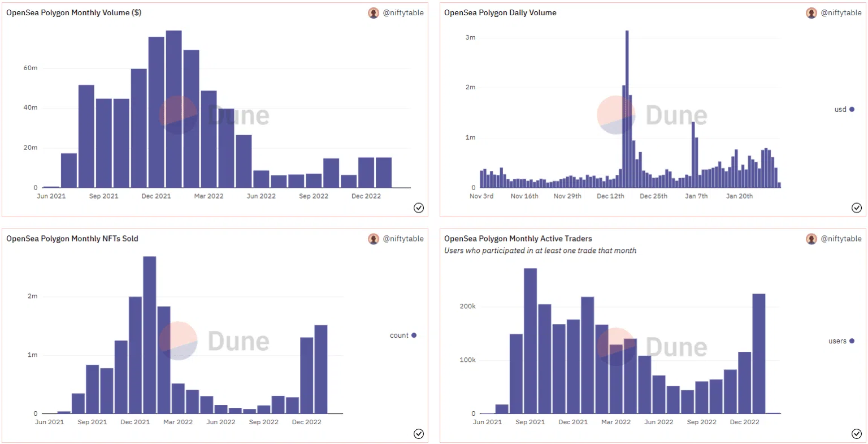Click the usd legend label
868x444 pixels.
pos(840,109)
